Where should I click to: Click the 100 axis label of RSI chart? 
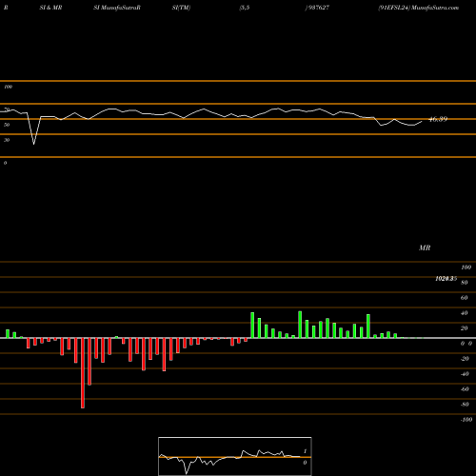click(x=9, y=87)
